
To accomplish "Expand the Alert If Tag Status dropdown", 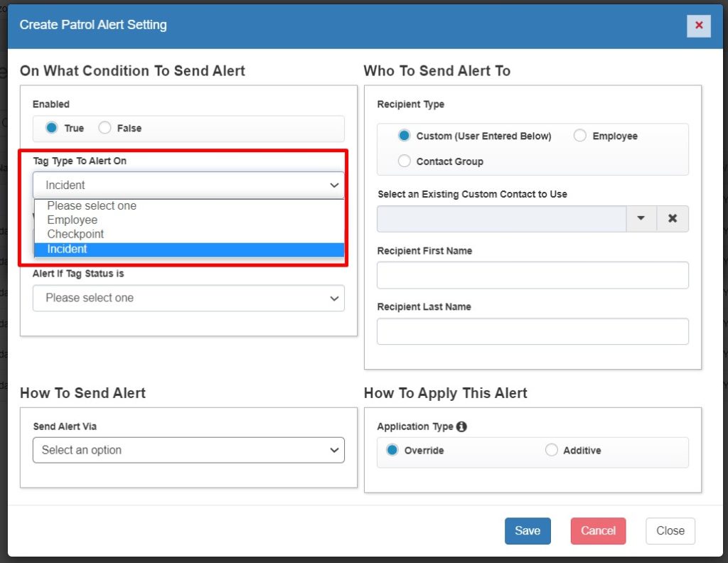I will (x=188, y=298).
